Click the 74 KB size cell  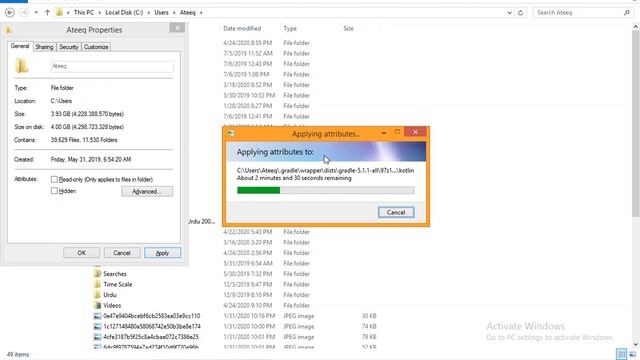coord(369,327)
